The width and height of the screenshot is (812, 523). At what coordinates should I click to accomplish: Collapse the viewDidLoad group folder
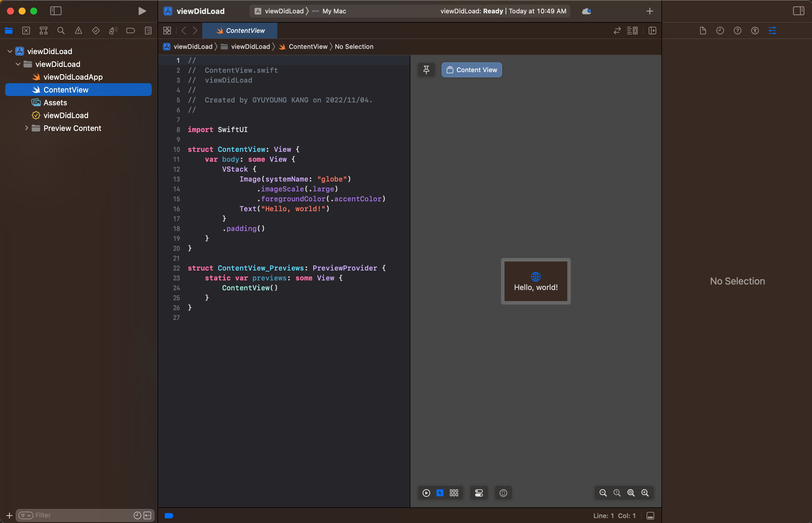tap(18, 64)
